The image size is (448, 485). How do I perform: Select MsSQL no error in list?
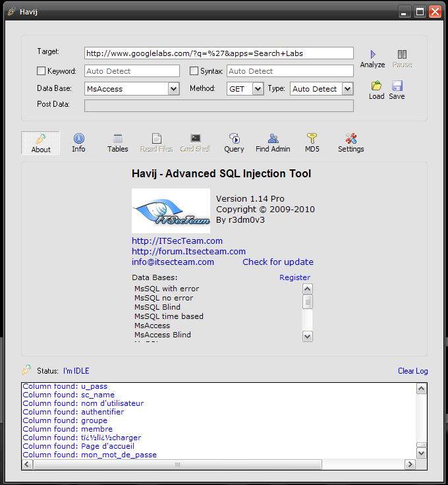point(163,298)
